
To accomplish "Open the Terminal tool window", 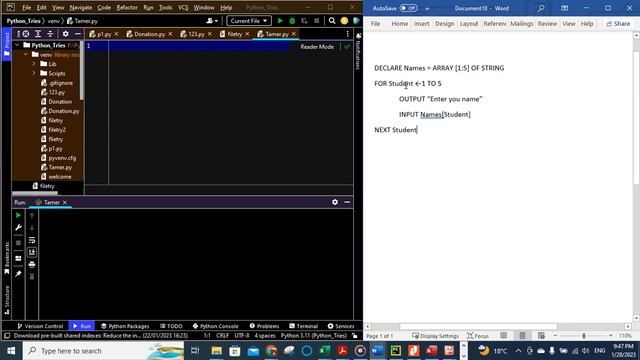I will tap(303, 326).
